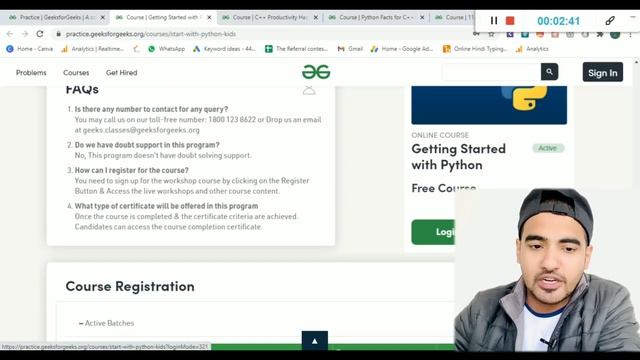Click the Active status badge
640x360 pixels.
[x=548, y=148]
